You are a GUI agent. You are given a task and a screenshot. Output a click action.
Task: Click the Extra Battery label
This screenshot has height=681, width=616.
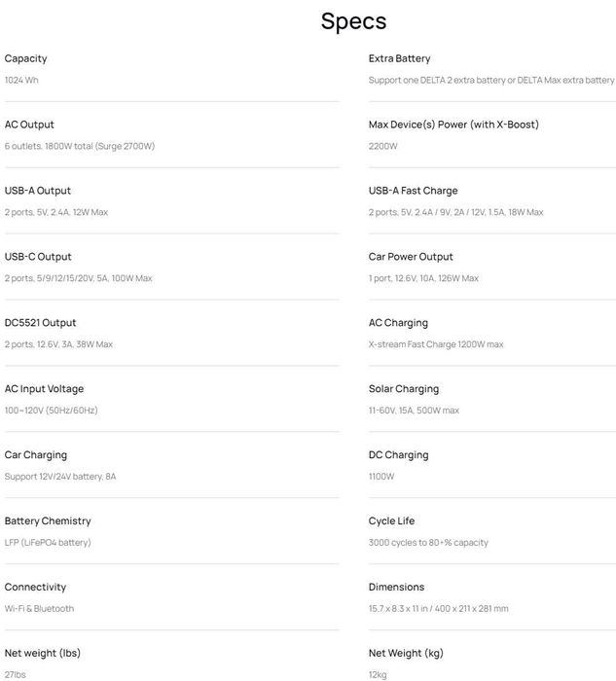click(x=399, y=58)
